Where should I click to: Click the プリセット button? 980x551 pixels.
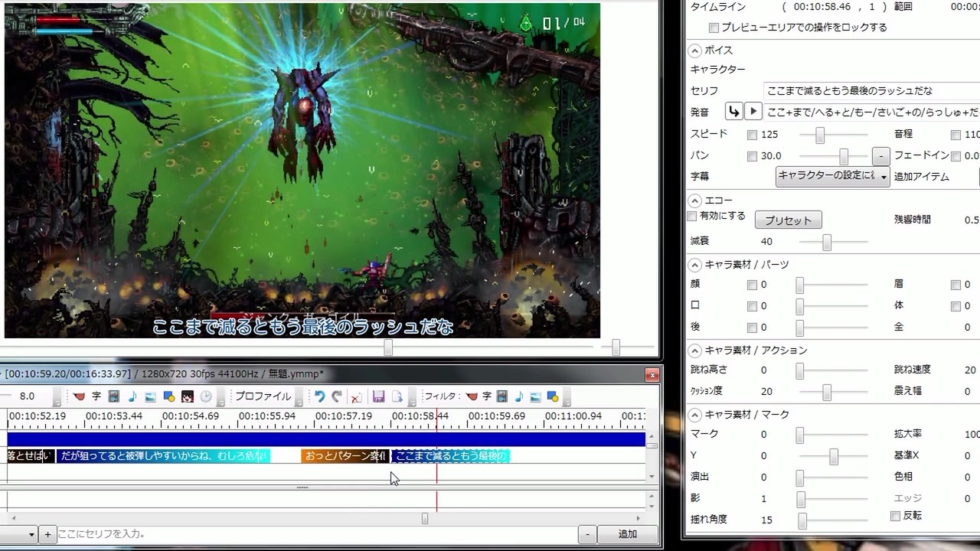(x=788, y=220)
